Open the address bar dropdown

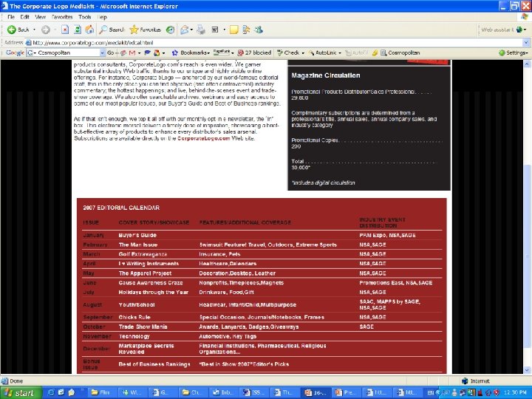click(x=526, y=43)
